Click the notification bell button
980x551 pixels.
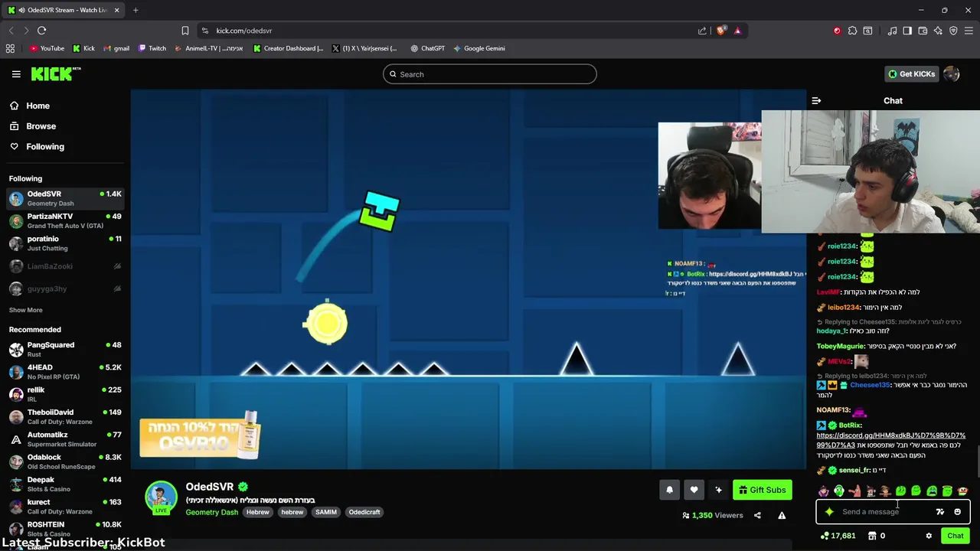pos(669,490)
